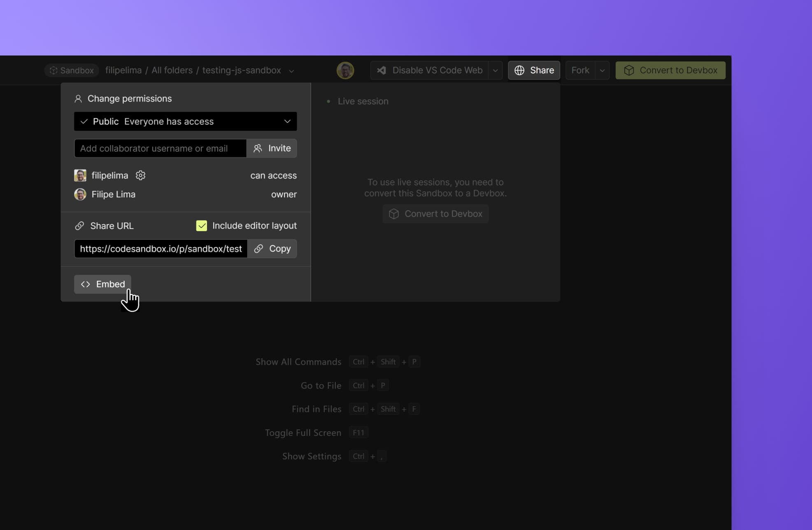This screenshot has height=530, width=812.
Task: Click the user avatar in the top bar
Action: [x=345, y=70]
